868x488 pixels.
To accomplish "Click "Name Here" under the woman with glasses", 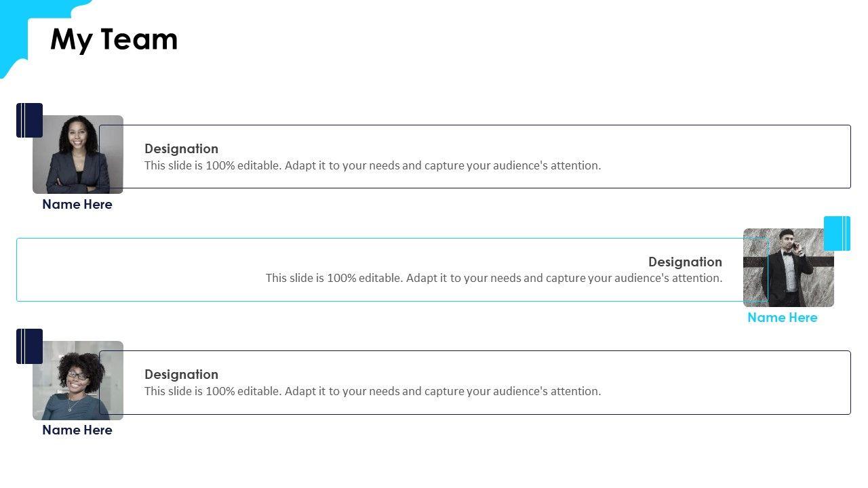I will coord(77,430).
